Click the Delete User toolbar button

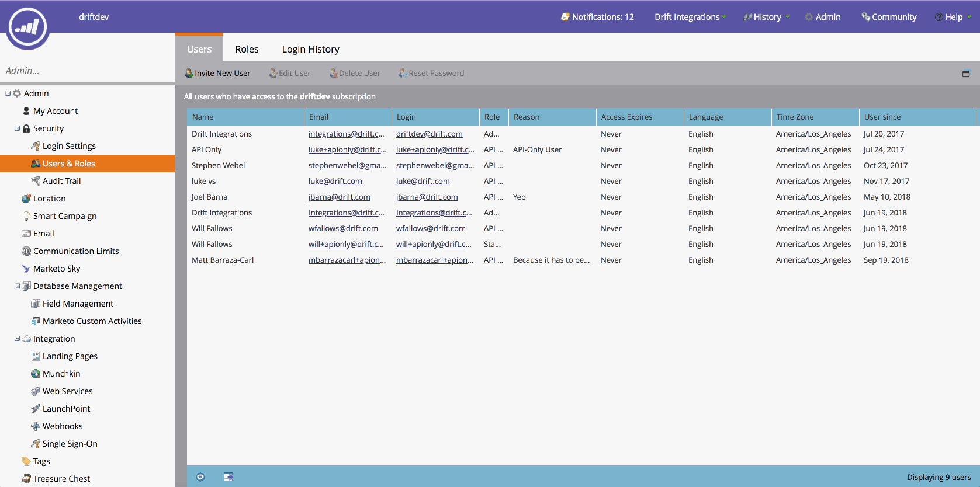[x=355, y=73]
